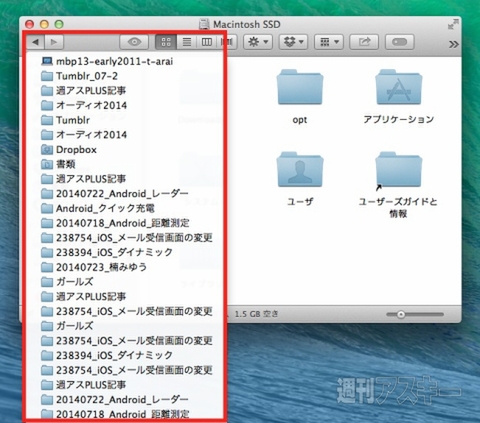Switch to list view
This screenshot has width=480, height=423.
(x=187, y=42)
